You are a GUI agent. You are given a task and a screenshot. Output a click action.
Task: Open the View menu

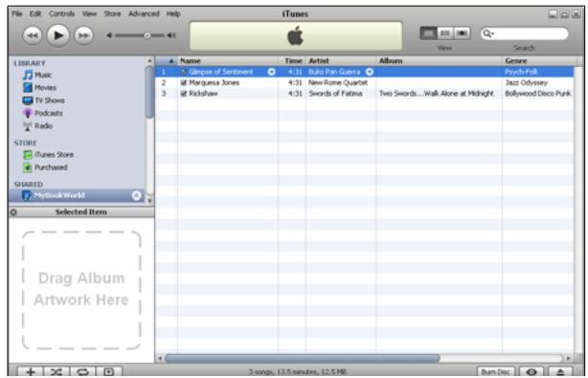(89, 13)
